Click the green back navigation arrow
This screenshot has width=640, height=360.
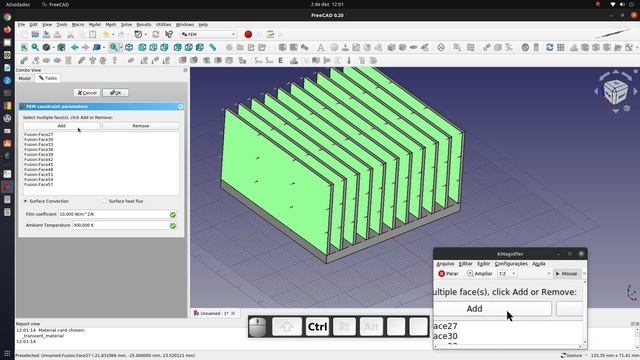point(75,47)
